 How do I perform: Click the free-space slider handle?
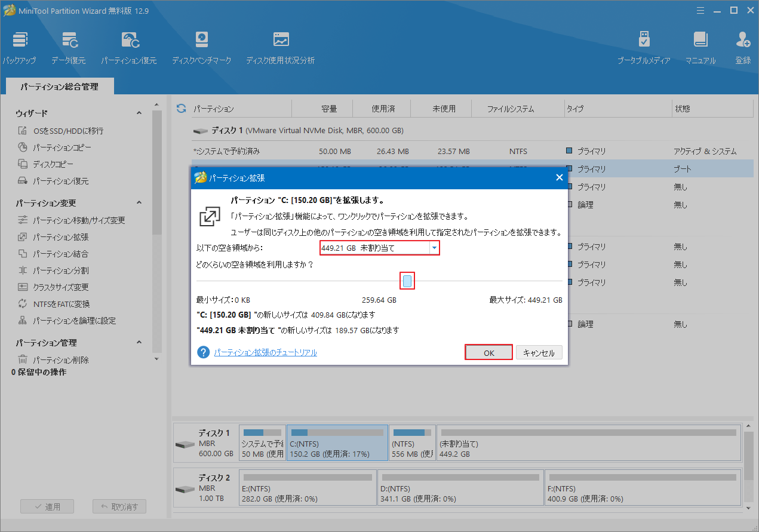pos(407,281)
